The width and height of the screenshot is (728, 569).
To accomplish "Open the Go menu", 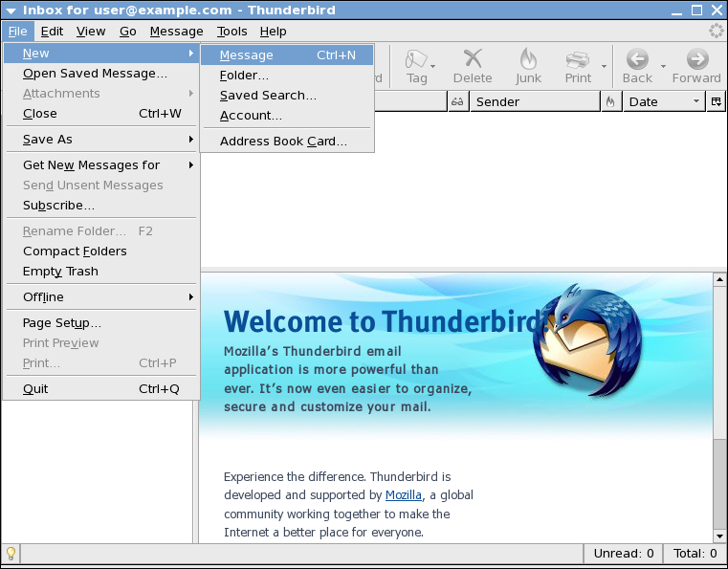I will 127,32.
